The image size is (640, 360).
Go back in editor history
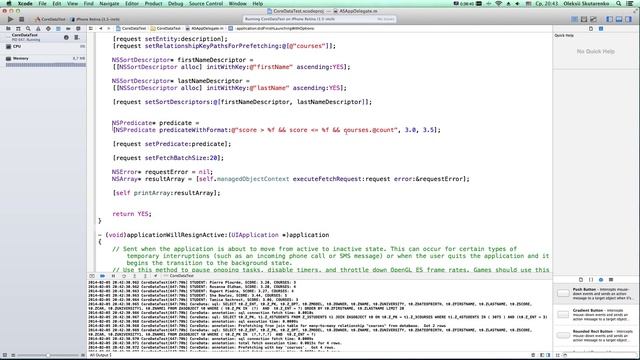click(x=100, y=29)
